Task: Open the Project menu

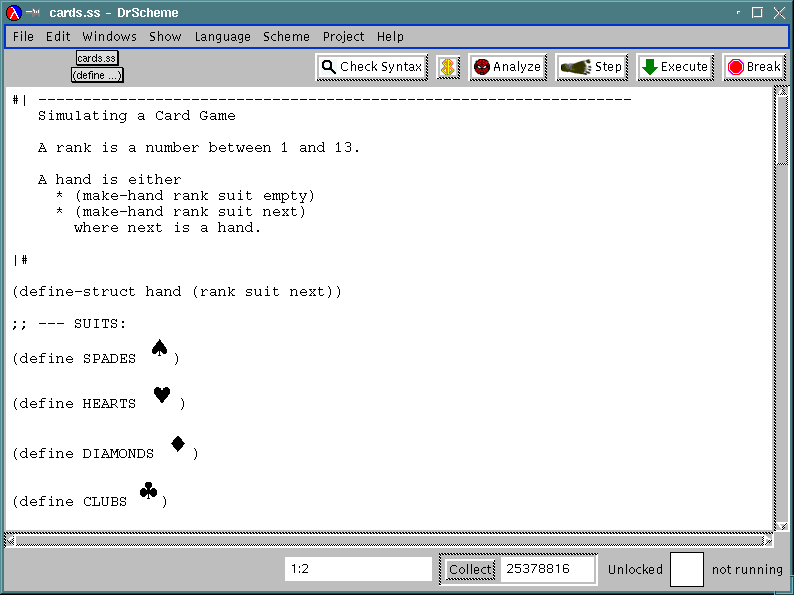Action: [343, 36]
